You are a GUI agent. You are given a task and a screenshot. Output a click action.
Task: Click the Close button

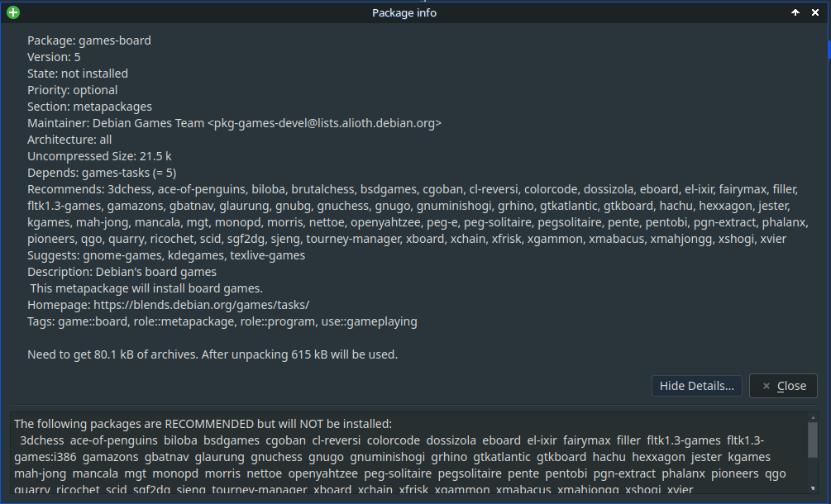coord(783,386)
